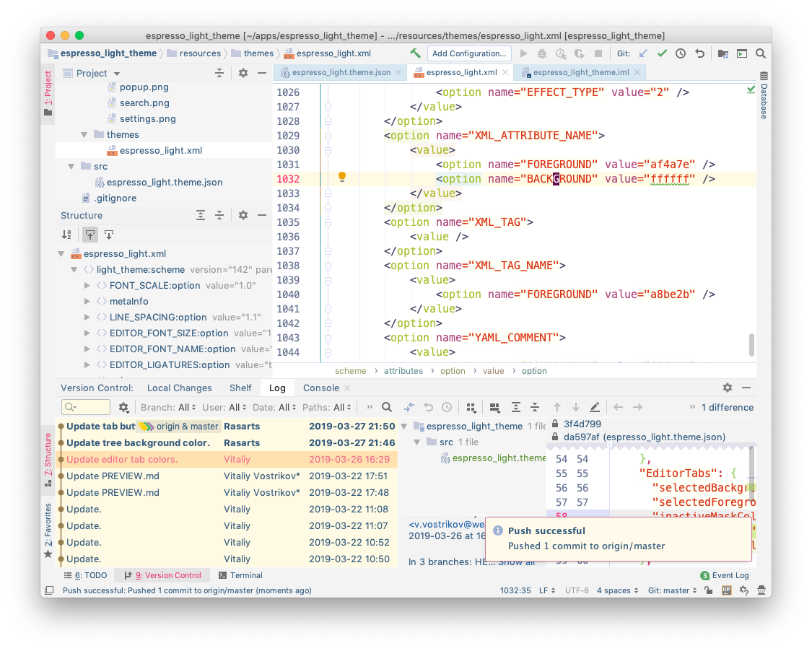This screenshot has height=651, width=812.
Task: Click the 'resources' path breadcrumb
Action: (x=193, y=53)
